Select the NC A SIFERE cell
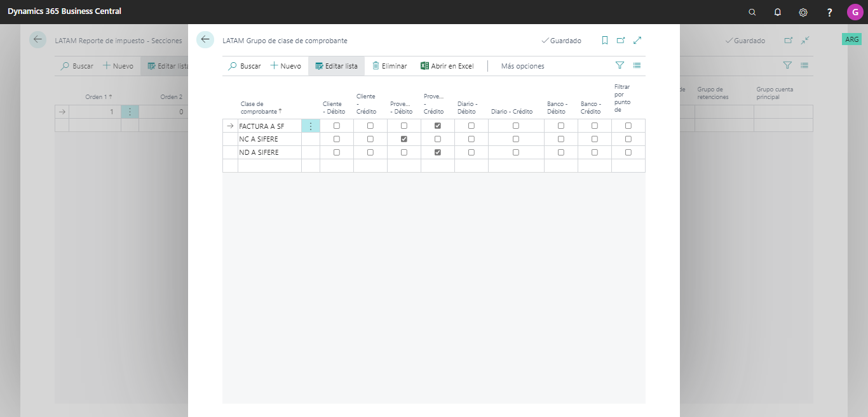The image size is (868, 417). pyautogui.click(x=269, y=139)
